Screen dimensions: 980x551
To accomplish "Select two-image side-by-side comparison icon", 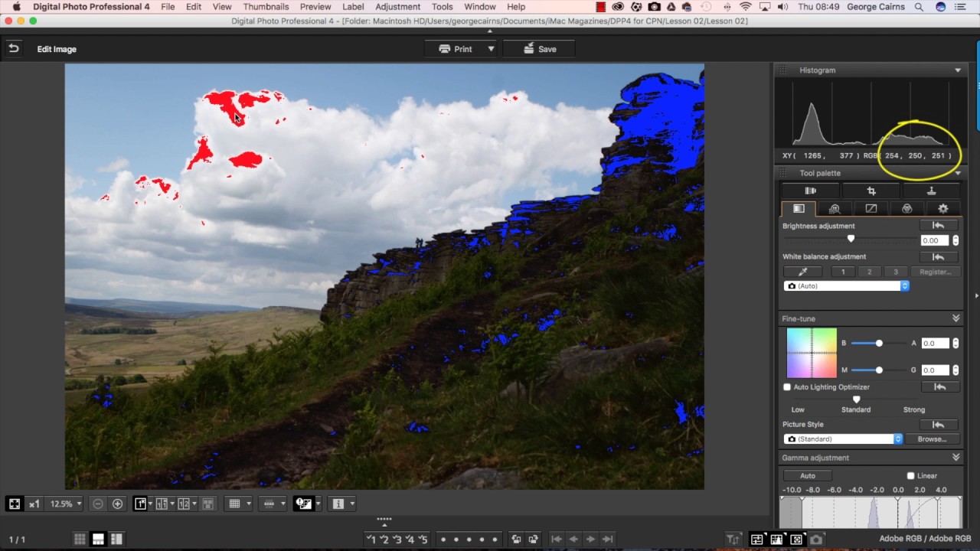I will coord(183,504).
